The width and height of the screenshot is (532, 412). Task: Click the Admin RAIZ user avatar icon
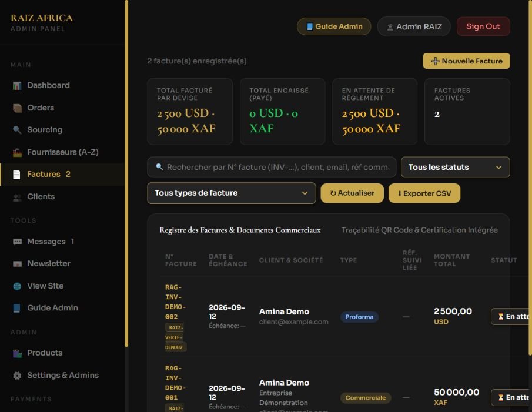tap(390, 27)
